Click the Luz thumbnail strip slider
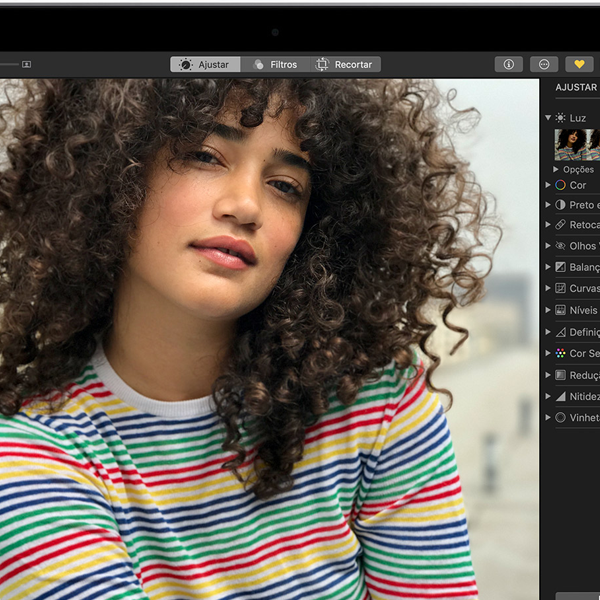600x600 pixels. 578,144
